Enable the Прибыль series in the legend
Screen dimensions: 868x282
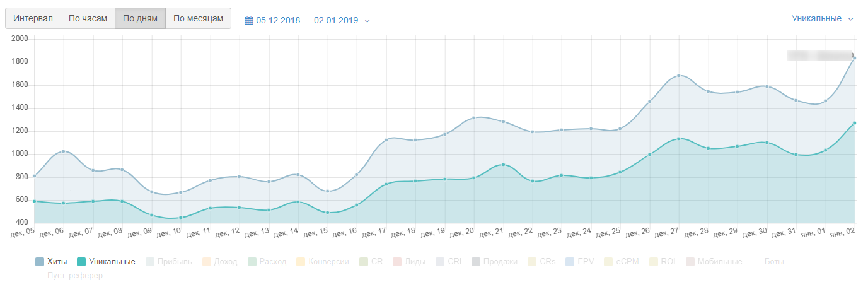point(171,261)
